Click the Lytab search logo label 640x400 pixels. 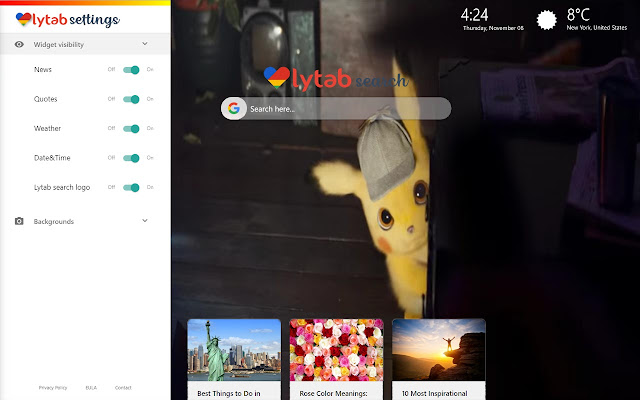click(62, 187)
